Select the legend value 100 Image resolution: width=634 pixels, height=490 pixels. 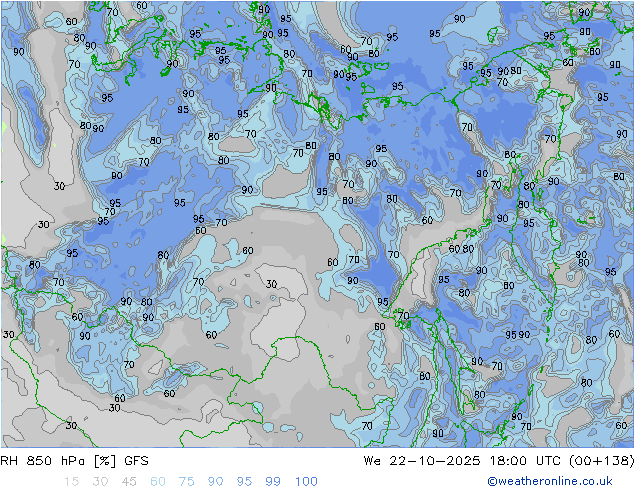[306, 482]
